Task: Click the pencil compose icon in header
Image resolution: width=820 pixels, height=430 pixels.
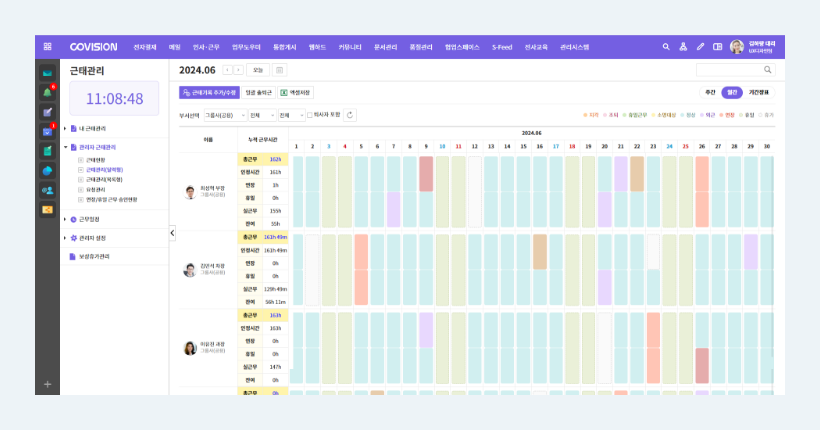Action: [x=700, y=47]
